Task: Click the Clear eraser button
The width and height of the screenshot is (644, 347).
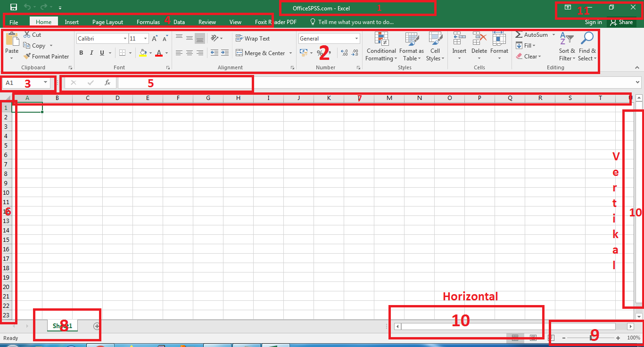Action: click(x=528, y=57)
